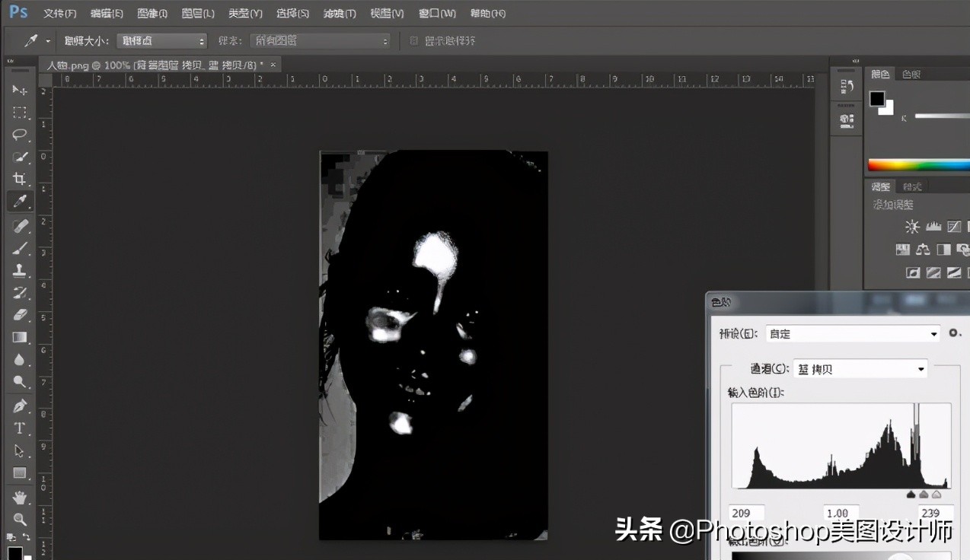
Task: Select the Lasso tool
Action: (20, 135)
